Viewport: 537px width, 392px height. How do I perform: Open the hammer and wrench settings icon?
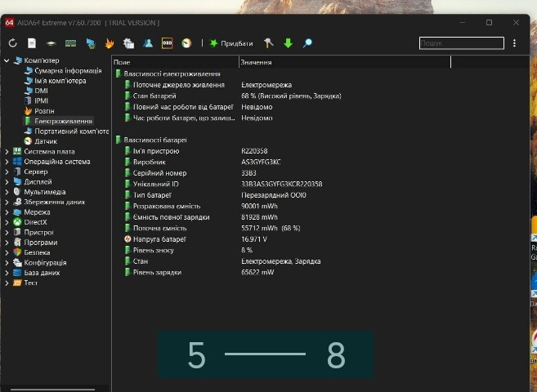click(269, 43)
